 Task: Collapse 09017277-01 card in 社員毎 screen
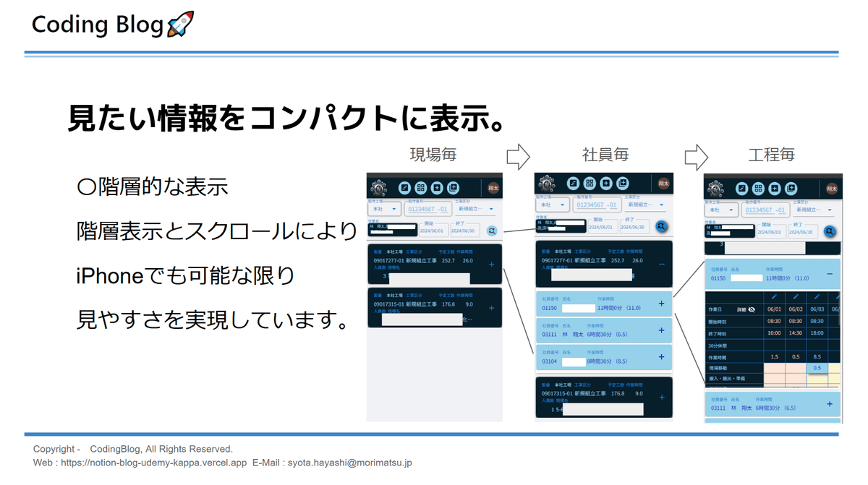[x=661, y=265]
